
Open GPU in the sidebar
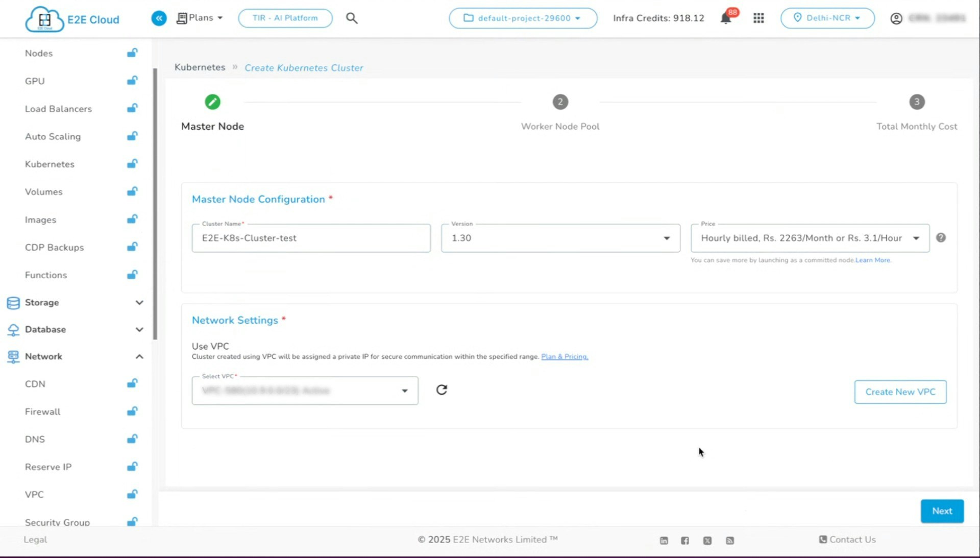35,81
